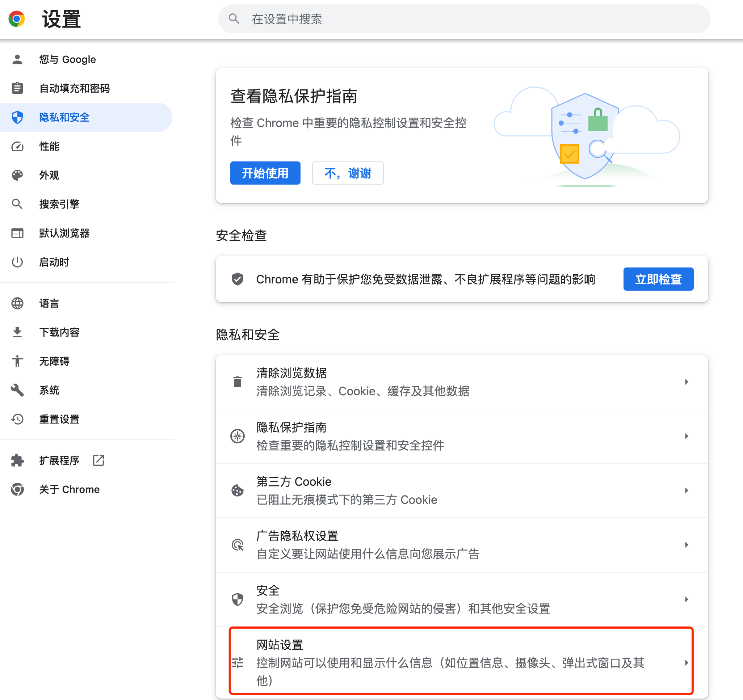Click the privacy guide shield illustration
The image size is (743, 700).
(x=587, y=136)
